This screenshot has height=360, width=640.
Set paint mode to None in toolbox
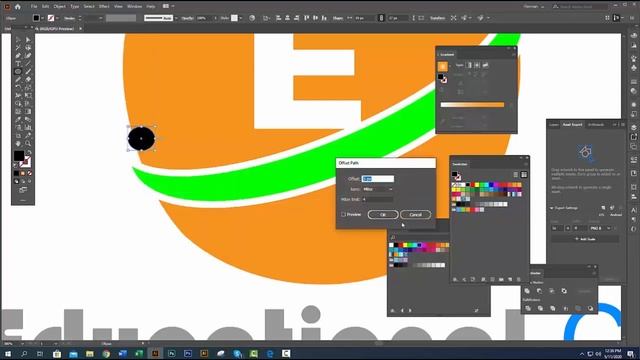coord(29,173)
